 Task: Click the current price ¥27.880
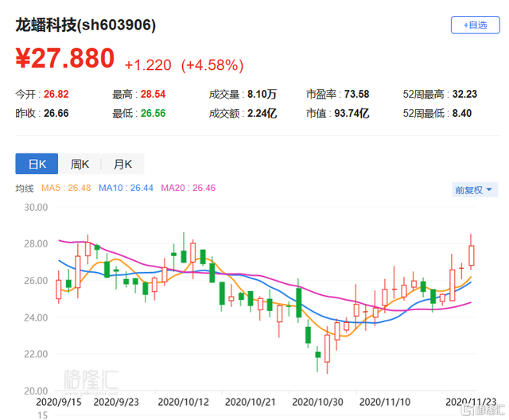click(65, 58)
